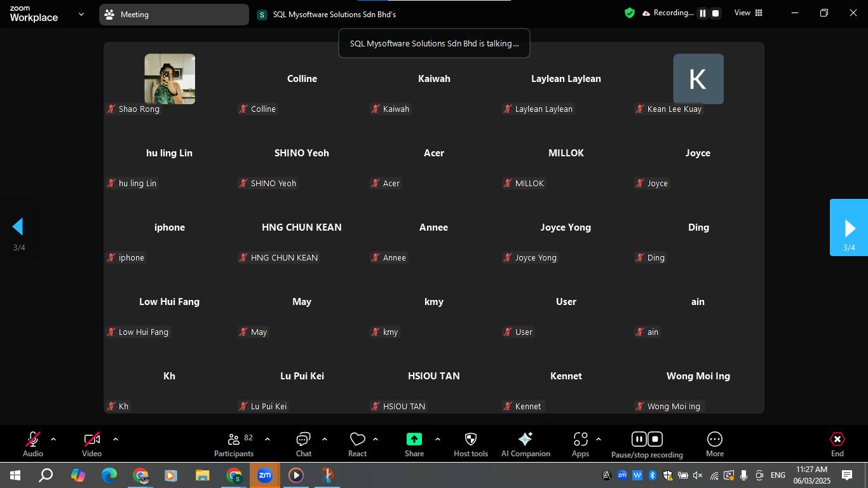This screenshot has height=488, width=868.
Task: Go to next participant page
Action: click(x=849, y=227)
